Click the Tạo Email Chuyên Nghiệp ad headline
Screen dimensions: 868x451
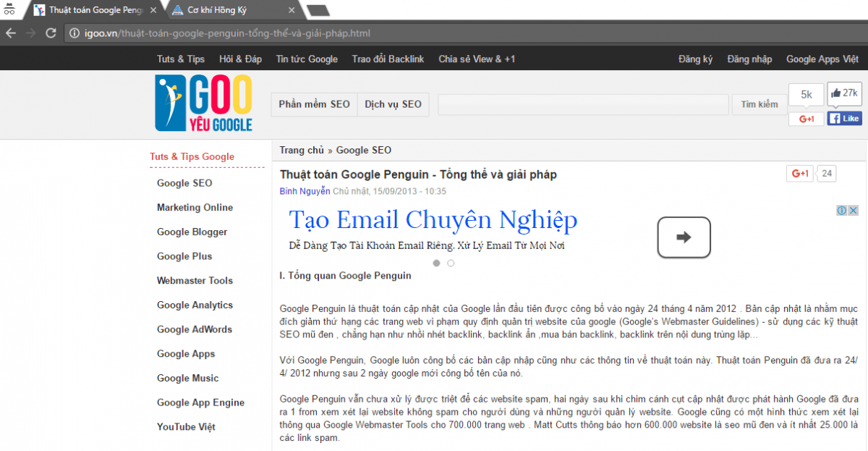[433, 219]
